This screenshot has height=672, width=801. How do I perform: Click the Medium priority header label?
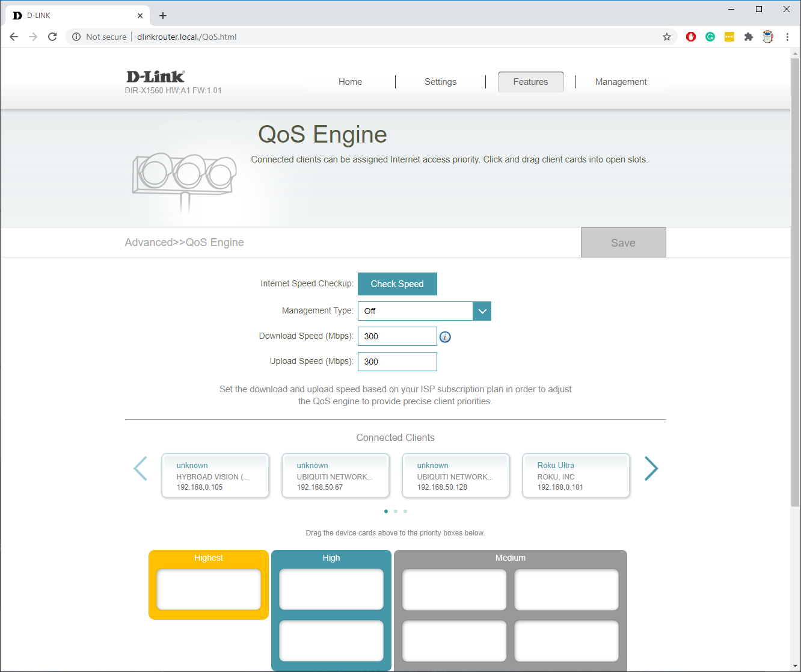(511, 558)
